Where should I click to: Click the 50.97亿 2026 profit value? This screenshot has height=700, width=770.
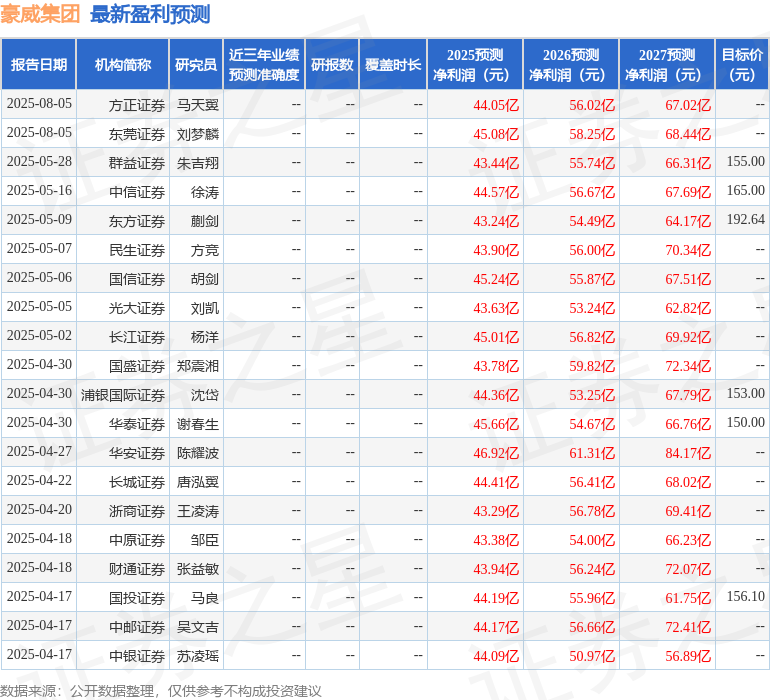(592, 656)
